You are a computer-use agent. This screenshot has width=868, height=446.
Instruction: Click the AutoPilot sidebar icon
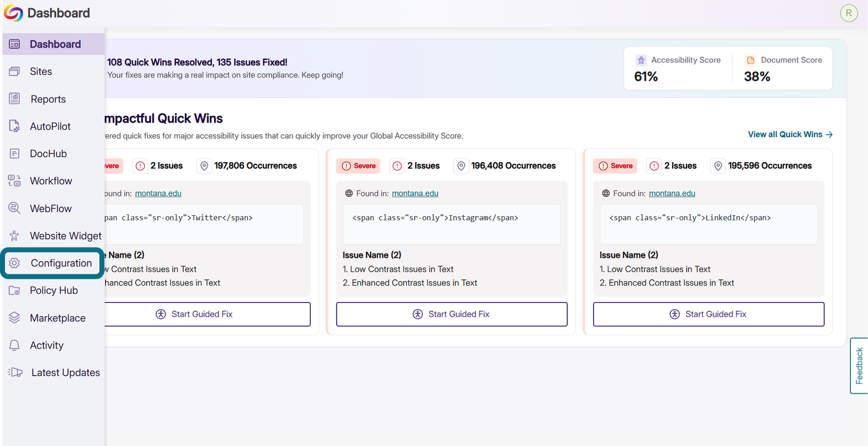point(15,126)
